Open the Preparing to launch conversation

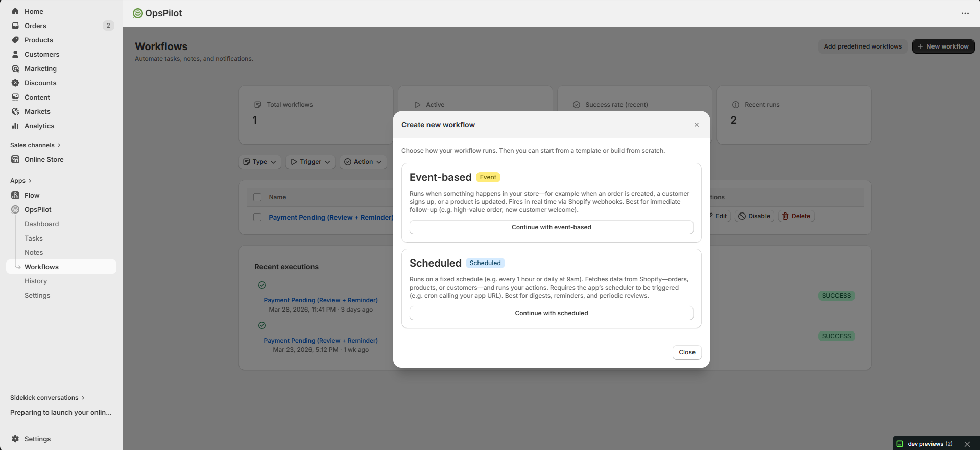point(61,413)
